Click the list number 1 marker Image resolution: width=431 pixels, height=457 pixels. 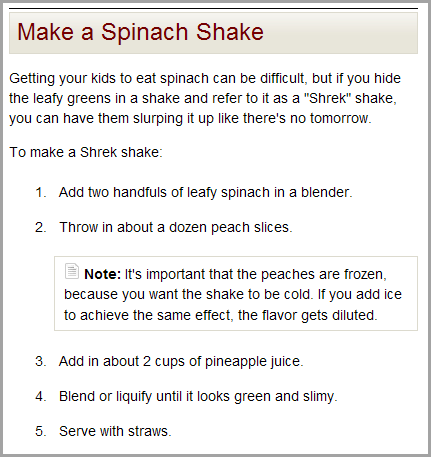tap(41, 193)
